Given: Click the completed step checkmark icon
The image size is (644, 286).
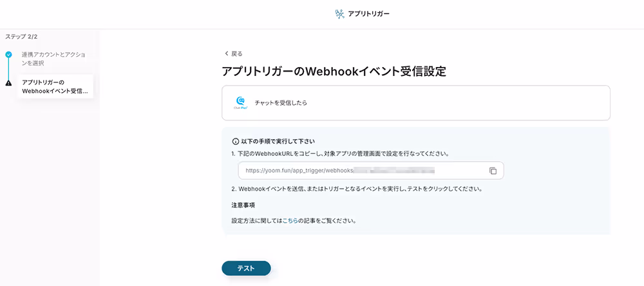Looking at the screenshot, I should click(x=8, y=54).
